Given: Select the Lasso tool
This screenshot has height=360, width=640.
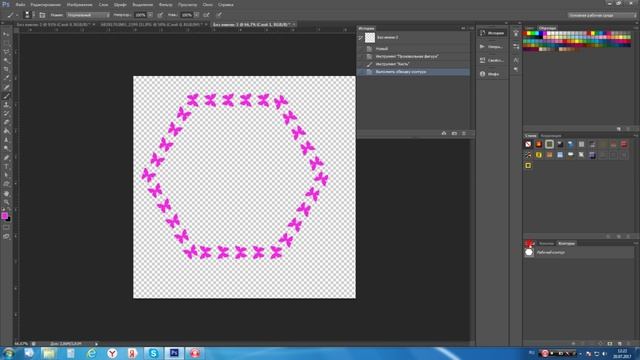Looking at the screenshot, I should tap(7, 51).
